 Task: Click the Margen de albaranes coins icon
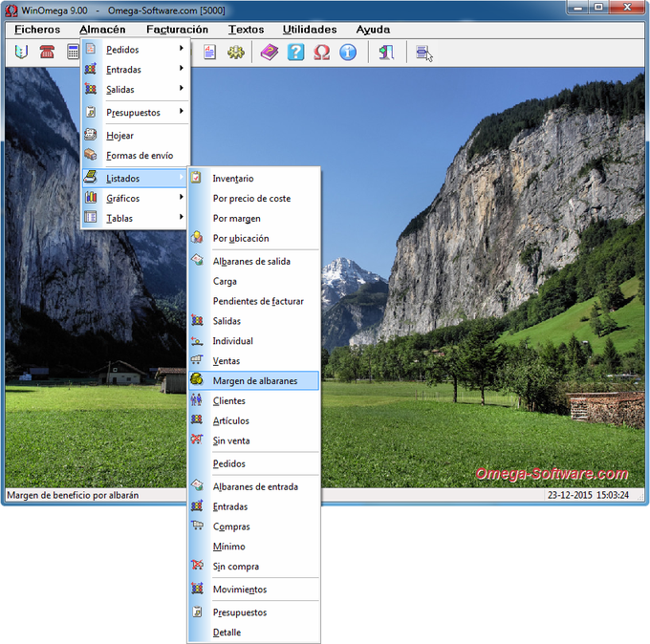coord(197,379)
